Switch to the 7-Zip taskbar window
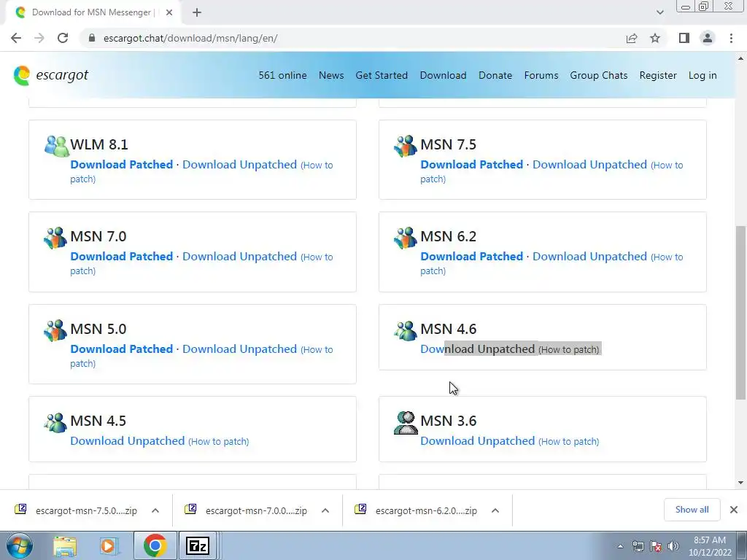This screenshot has height=560, width=747. (x=197, y=545)
